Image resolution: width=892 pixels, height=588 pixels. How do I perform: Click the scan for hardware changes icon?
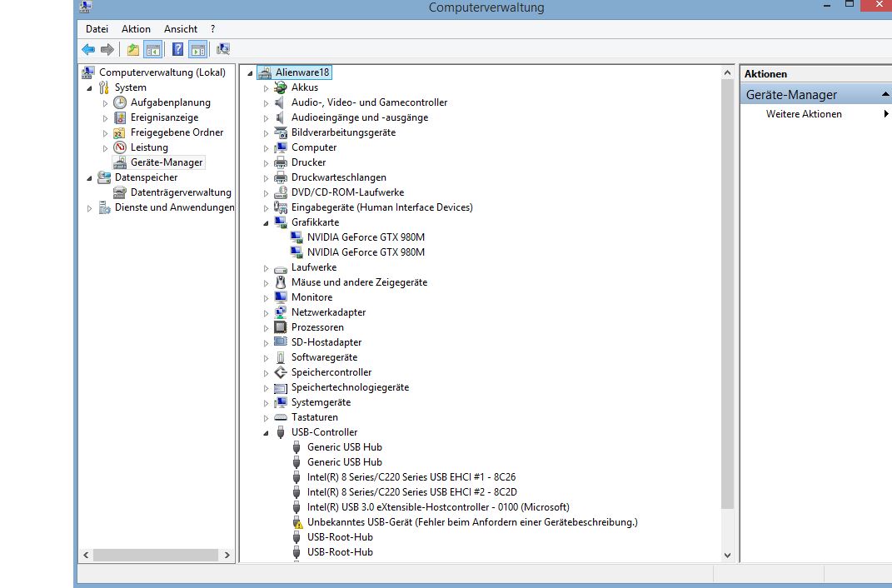pyautogui.click(x=222, y=50)
